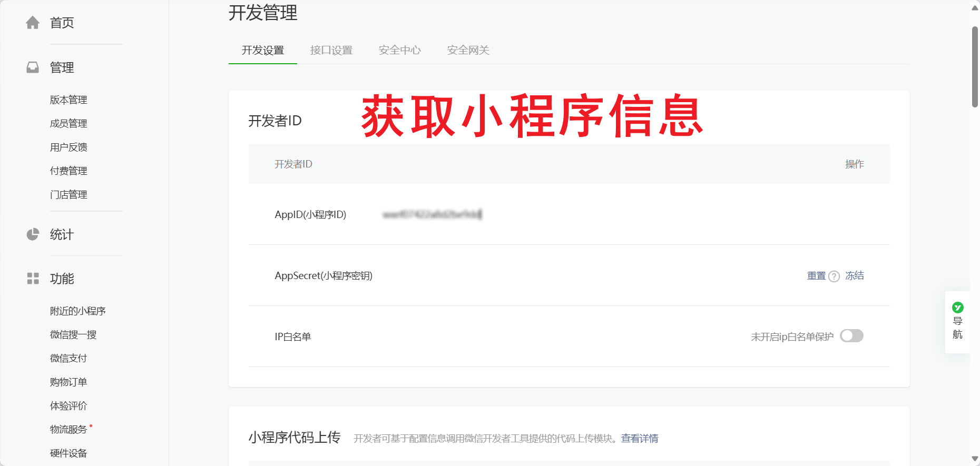Click the home icon in sidebar
The height and width of the screenshot is (466, 980).
click(33, 23)
